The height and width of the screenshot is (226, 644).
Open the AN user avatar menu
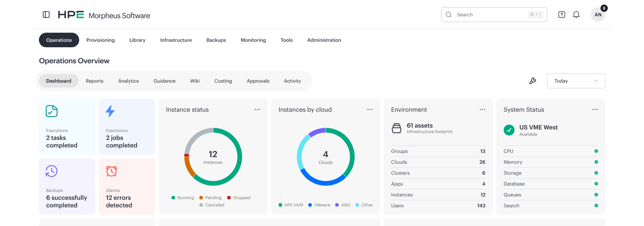coord(598,14)
